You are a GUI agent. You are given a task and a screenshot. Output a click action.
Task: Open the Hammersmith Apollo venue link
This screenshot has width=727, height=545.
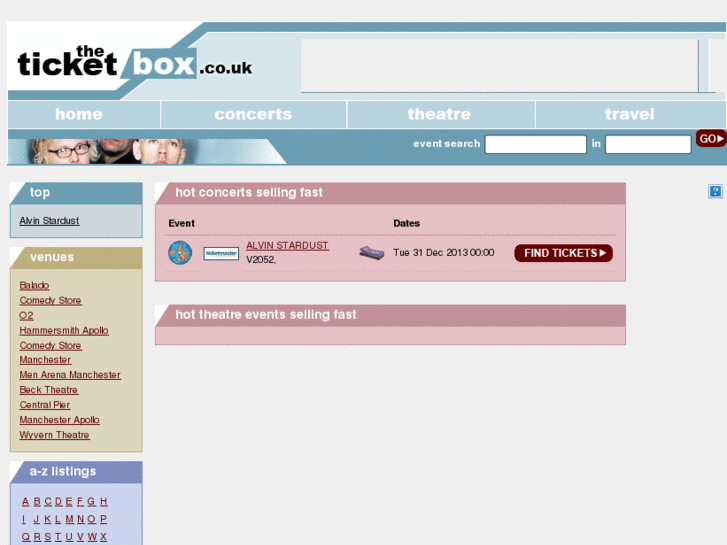click(x=64, y=331)
